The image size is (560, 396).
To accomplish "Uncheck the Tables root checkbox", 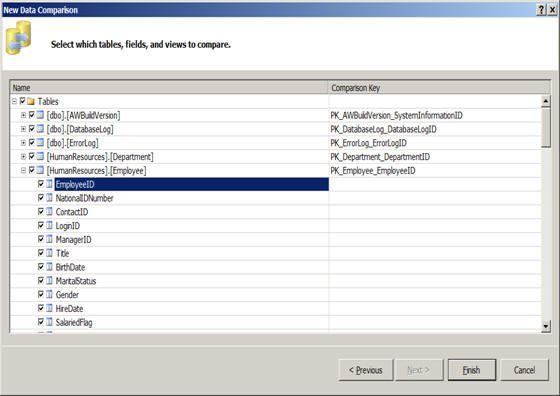I will [x=22, y=101].
